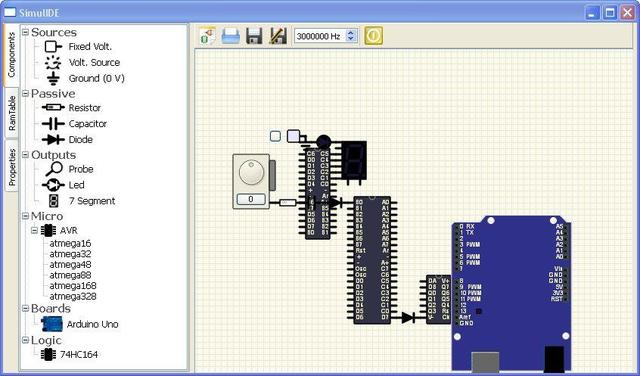The image size is (640, 376).
Task: Pick the Led component icon
Action: (x=53, y=185)
